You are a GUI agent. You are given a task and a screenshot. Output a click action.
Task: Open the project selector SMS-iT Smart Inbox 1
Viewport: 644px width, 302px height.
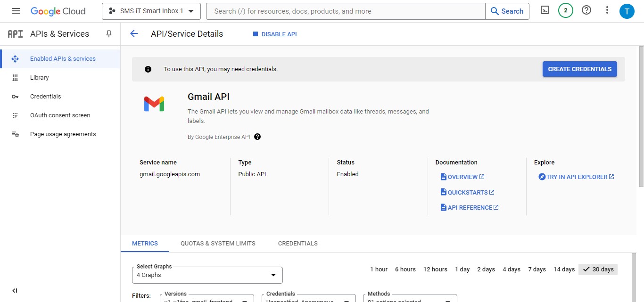click(x=151, y=11)
